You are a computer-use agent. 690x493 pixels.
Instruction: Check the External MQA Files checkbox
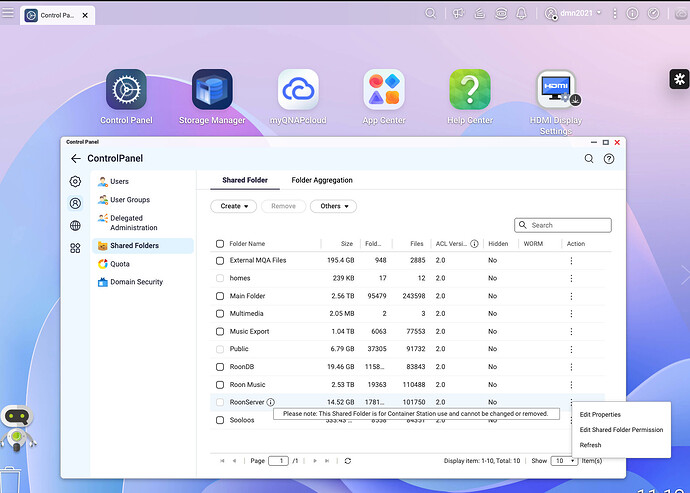(220, 261)
